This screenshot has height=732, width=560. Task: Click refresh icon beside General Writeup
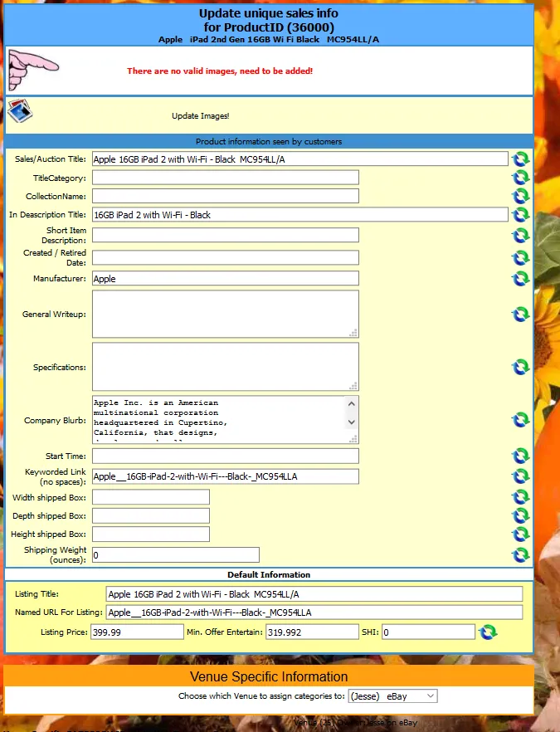[520, 315]
